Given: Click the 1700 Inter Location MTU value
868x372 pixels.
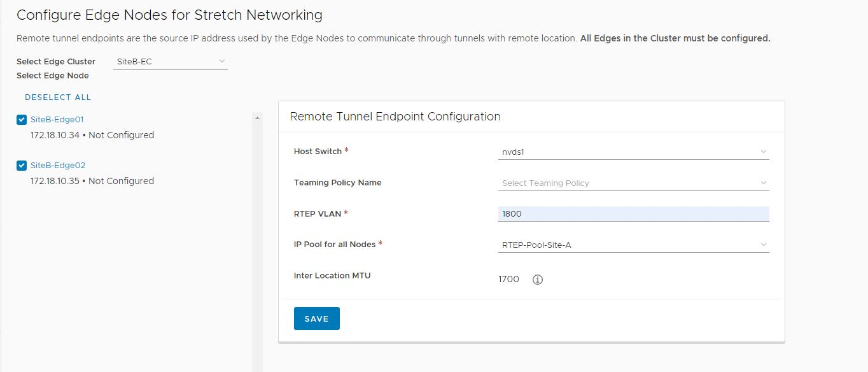Looking at the screenshot, I should click(508, 280).
